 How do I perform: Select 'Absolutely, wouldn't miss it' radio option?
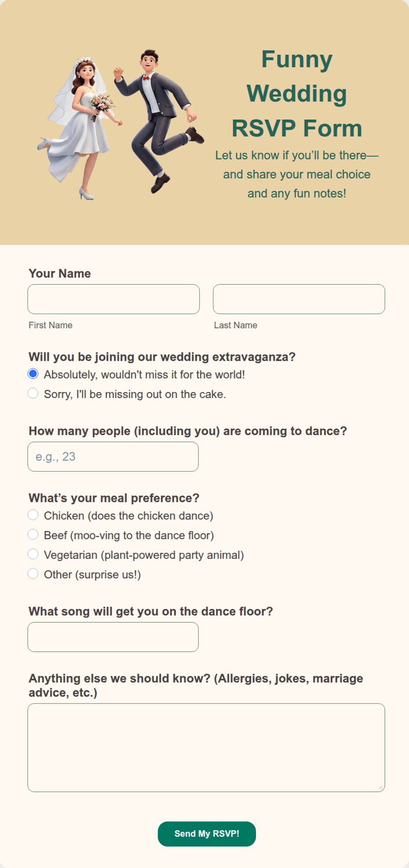pos(33,374)
